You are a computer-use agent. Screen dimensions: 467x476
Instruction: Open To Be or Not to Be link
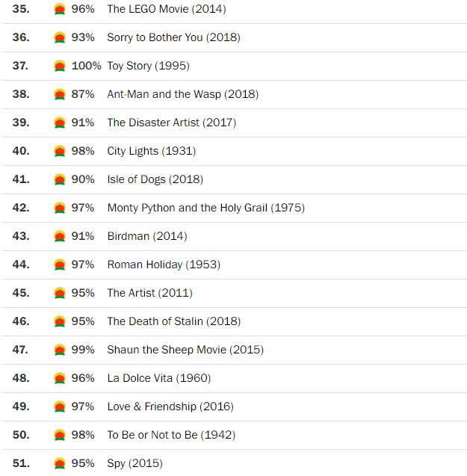tap(171, 435)
